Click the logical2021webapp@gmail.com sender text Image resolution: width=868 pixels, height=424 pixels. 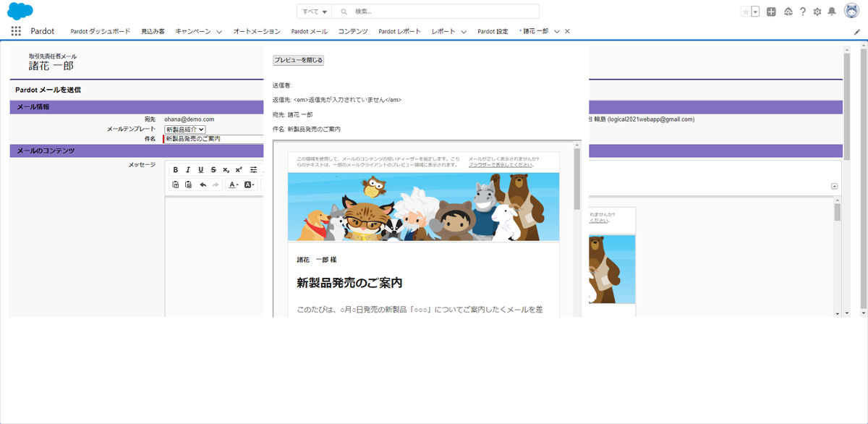pyautogui.click(x=651, y=119)
